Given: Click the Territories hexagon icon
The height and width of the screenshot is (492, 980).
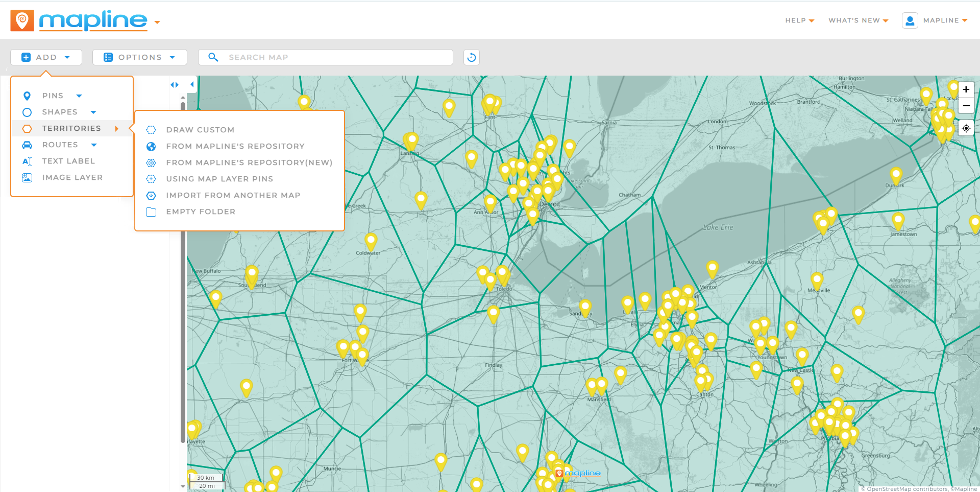Looking at the screenshot, I should pos(27,129).
